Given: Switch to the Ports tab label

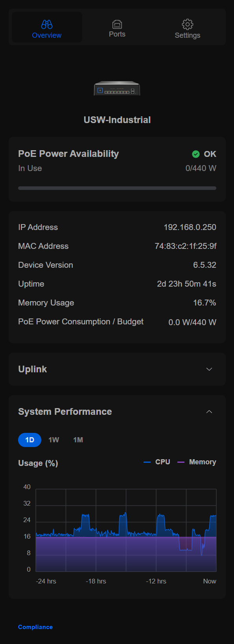Looking at the screenshot, I should pyautogui.click(x=117, y=34).
